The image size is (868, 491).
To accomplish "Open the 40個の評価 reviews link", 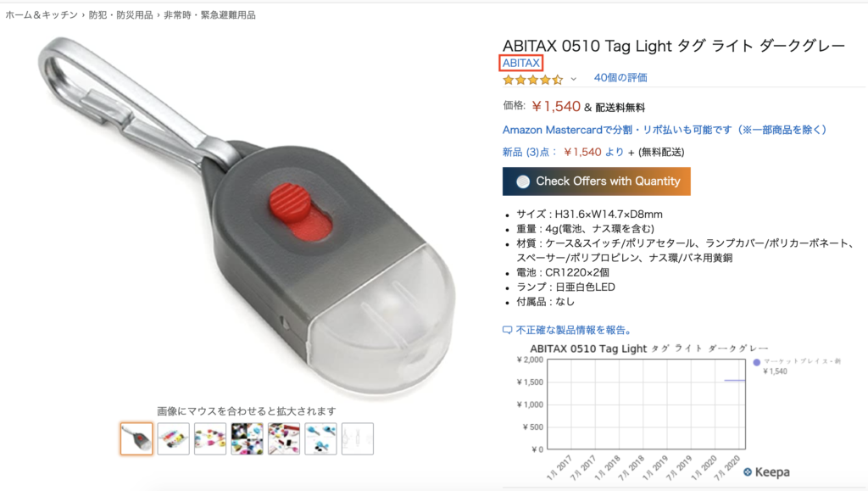I will pos(620,77).
